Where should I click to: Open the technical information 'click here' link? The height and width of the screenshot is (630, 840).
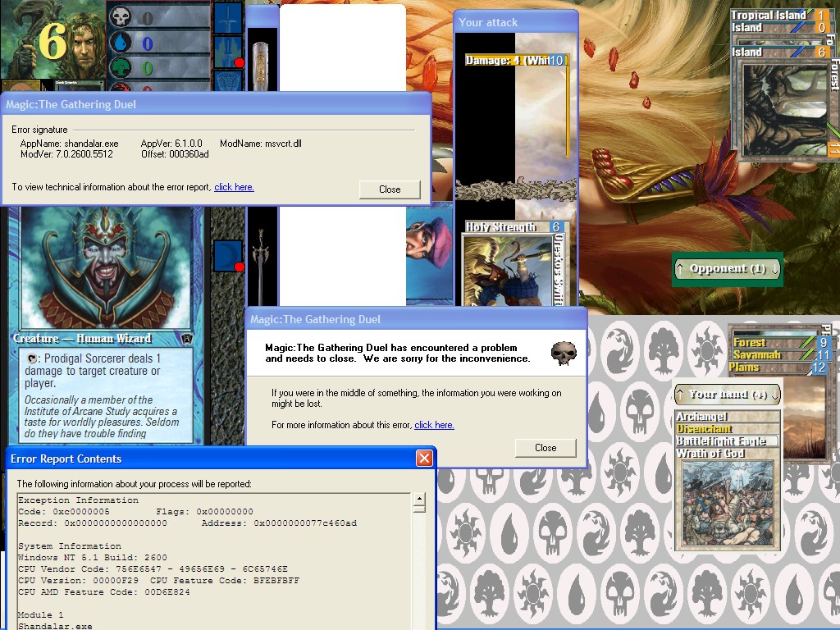pos(234,187)
